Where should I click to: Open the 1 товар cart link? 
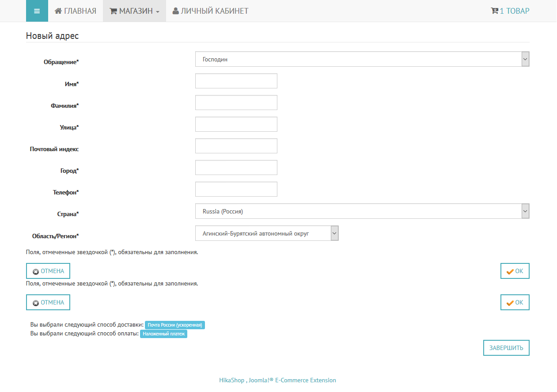pos(514,11)
